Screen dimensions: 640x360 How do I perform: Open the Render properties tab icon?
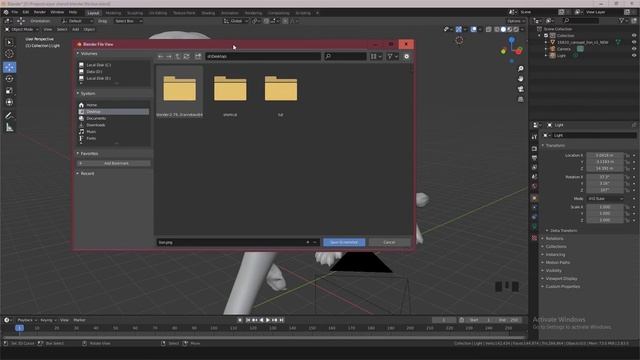534,149
